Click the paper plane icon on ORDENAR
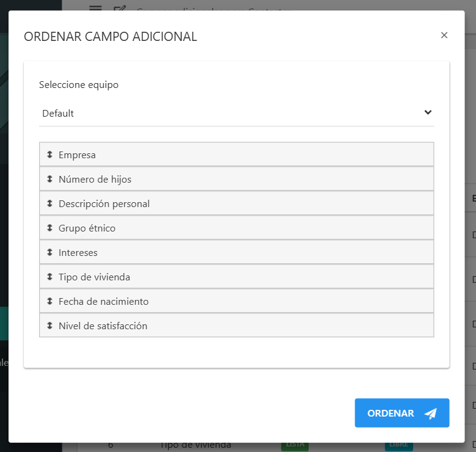 click(430, 414)
